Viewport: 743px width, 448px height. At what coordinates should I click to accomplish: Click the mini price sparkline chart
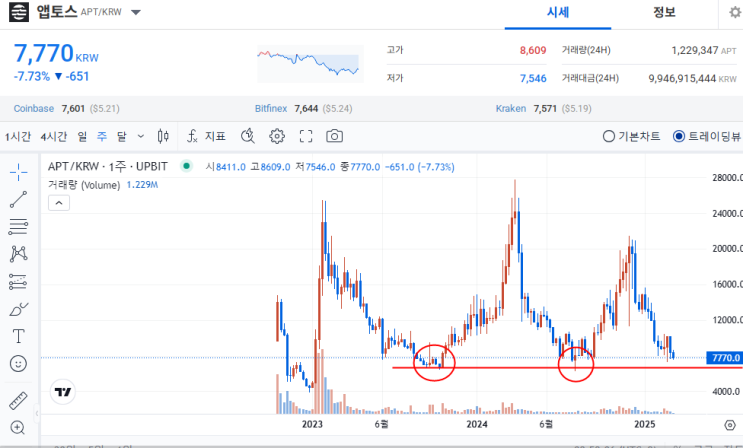tap(310, 64)
